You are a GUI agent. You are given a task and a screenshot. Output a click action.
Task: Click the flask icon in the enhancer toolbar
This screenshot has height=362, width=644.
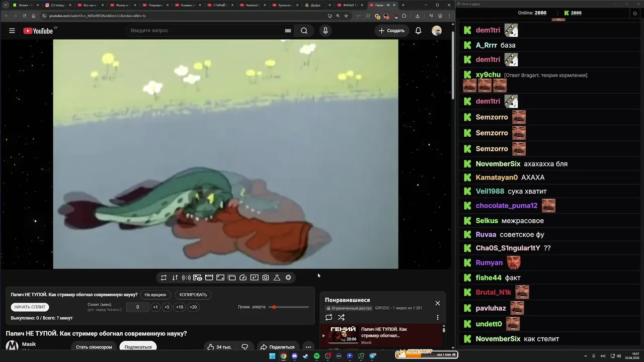(x=277, y=278)
